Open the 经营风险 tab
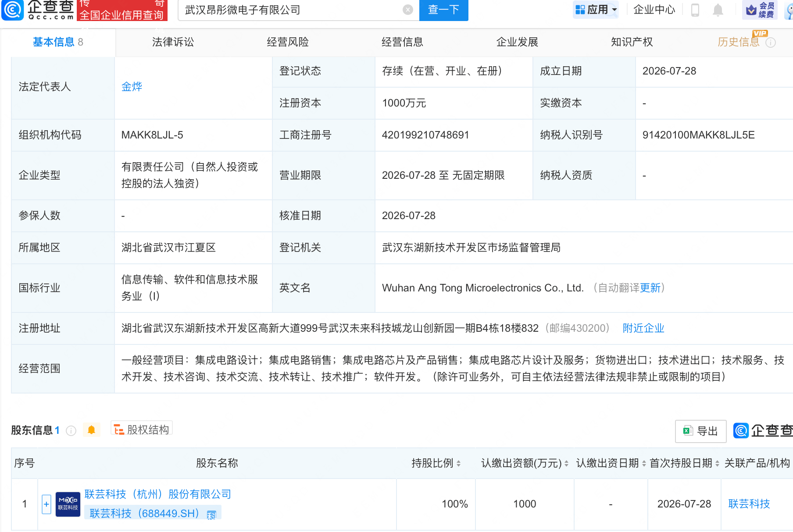 (288, 42)
